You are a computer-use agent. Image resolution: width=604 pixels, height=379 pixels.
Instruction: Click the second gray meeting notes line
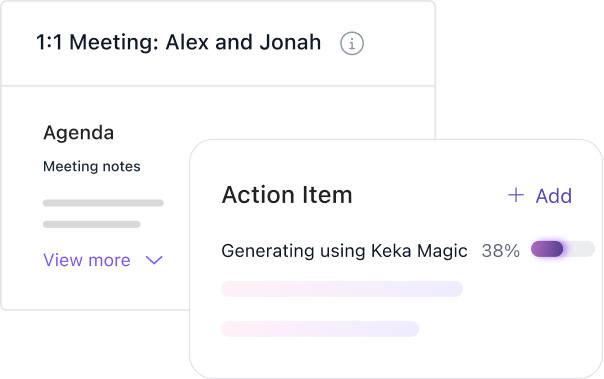pos(92,224)
